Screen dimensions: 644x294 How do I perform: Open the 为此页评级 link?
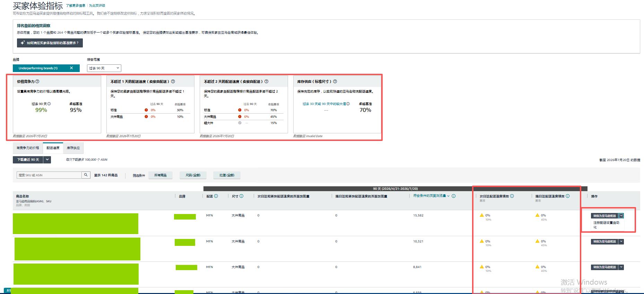coord(97,6)
